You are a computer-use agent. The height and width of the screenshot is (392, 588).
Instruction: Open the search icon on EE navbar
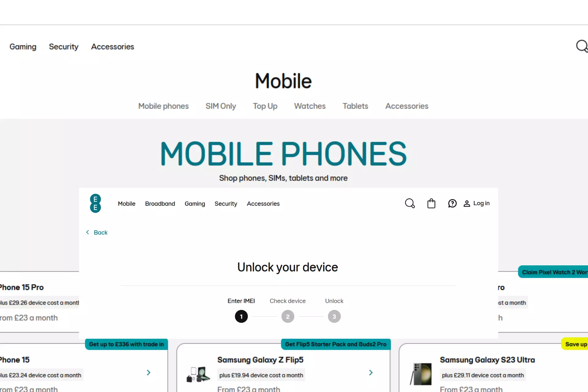pyautogui.click(x=409, y=203)
